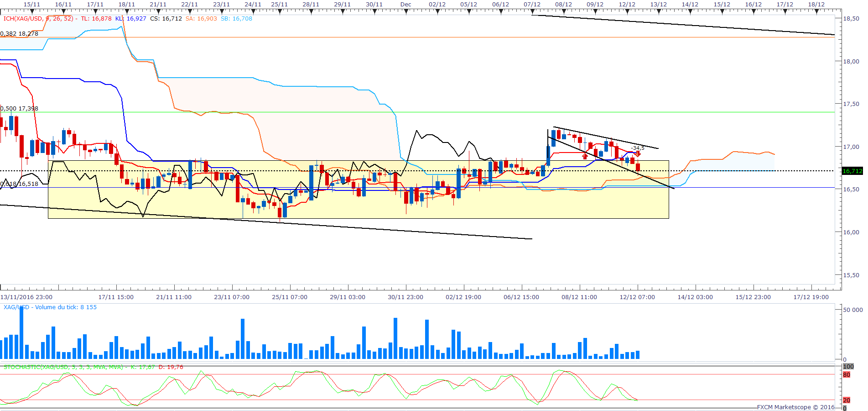Click the ICH(XAG/USD, 9, 26, 52) indicator label
868x411 pixels.
pos(38,19)
